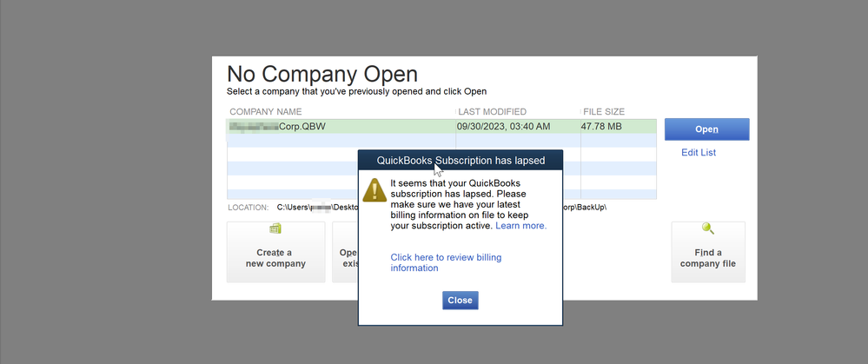Click the LOCATION file path text
The width and height of the screenshot is (868, 364).
click(x=318, y=208)
